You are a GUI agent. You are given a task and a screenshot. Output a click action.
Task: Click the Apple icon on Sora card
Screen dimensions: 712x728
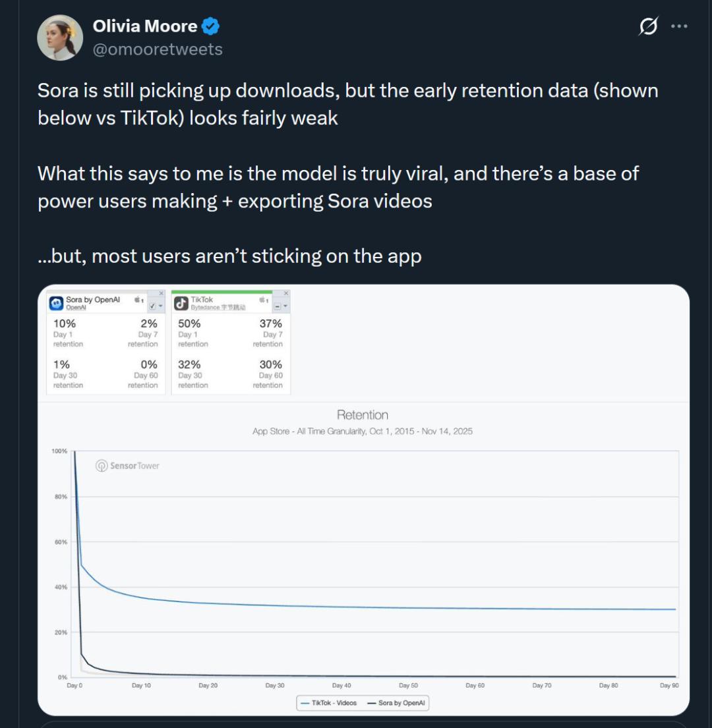[138, 300]
